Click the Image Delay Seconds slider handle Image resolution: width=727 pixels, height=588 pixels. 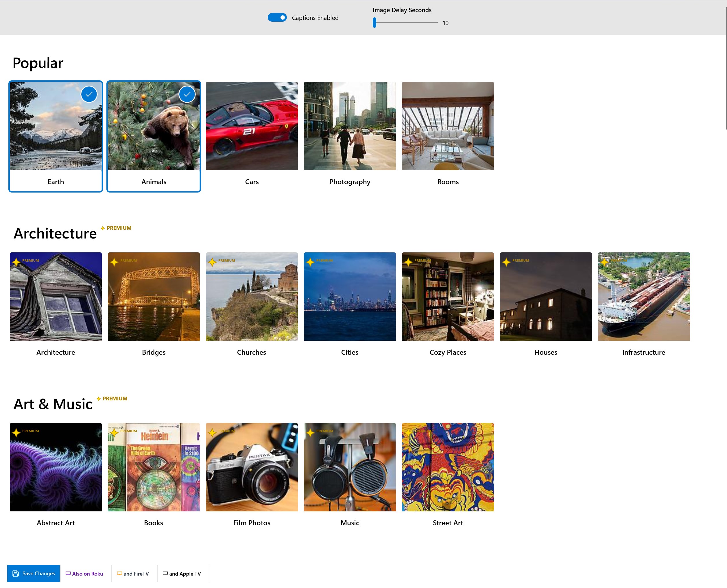pyautogui.click(x=374, y=23)
